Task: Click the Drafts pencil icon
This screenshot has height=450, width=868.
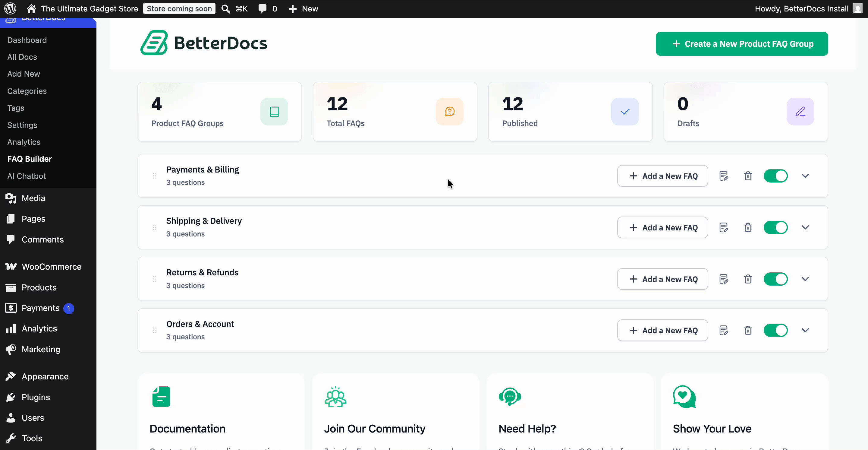Action: (x=800, y=112)
